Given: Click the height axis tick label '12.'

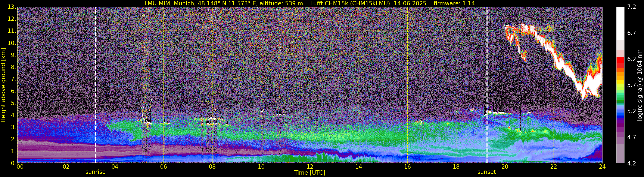Looking at the screenshot, I should point(12,19).
